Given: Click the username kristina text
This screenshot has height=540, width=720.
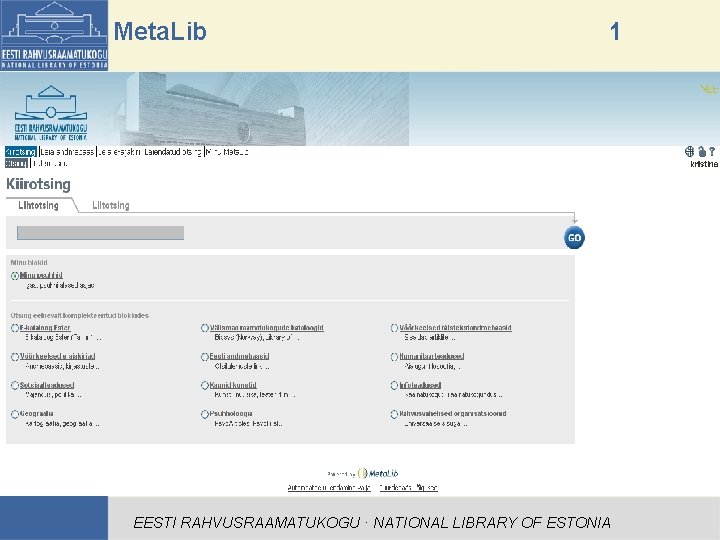Looking at the screenshot, I should coord(704,164).
